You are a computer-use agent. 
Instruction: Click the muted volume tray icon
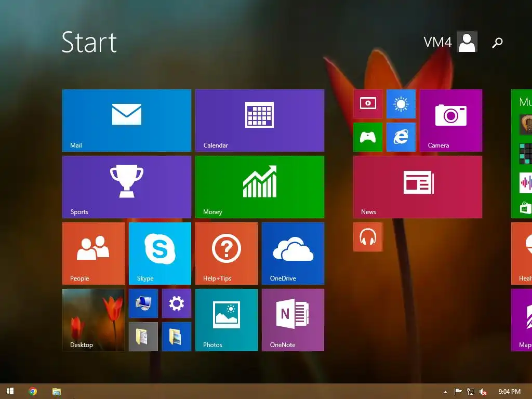point(483,392)
